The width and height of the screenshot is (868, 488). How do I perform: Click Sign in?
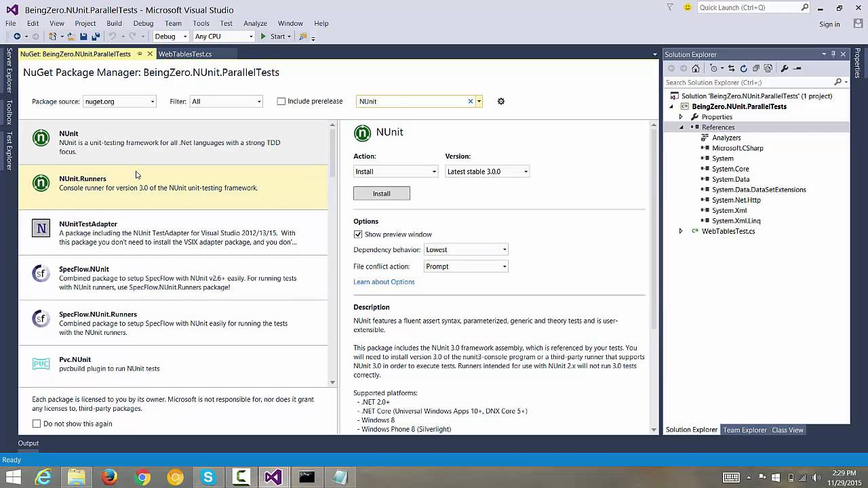pyautogui.click(x=829, y=24)
